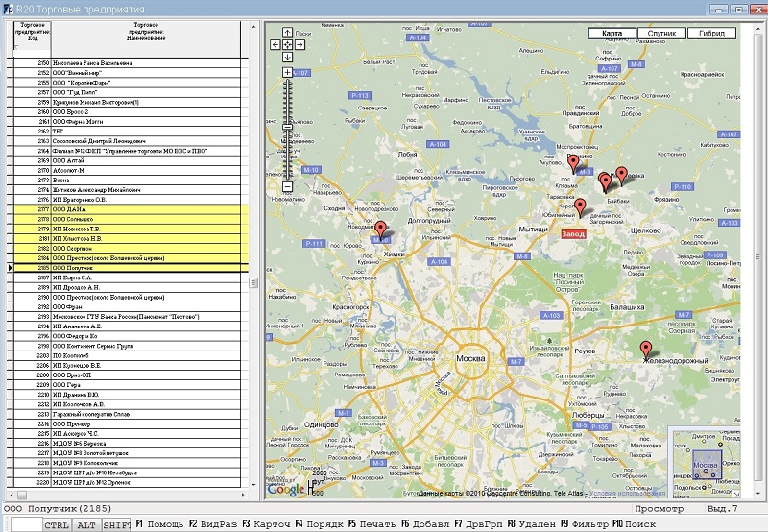
Task: Click F9 Фильтр in the function bar
Action: 585,524
